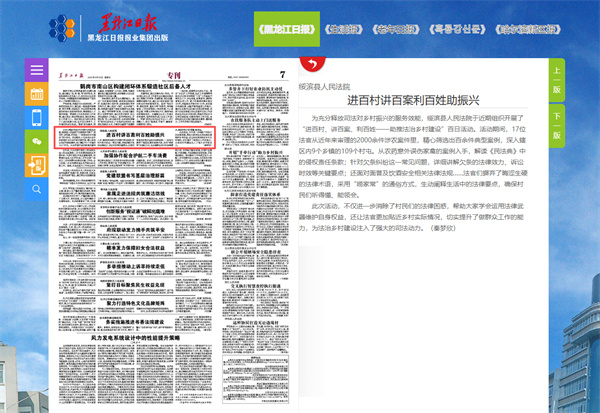Screen dimensions: 600x413
Task: Click highlighted article 进百村讲百案利百姓助振兴 on page
Action: 136,137
